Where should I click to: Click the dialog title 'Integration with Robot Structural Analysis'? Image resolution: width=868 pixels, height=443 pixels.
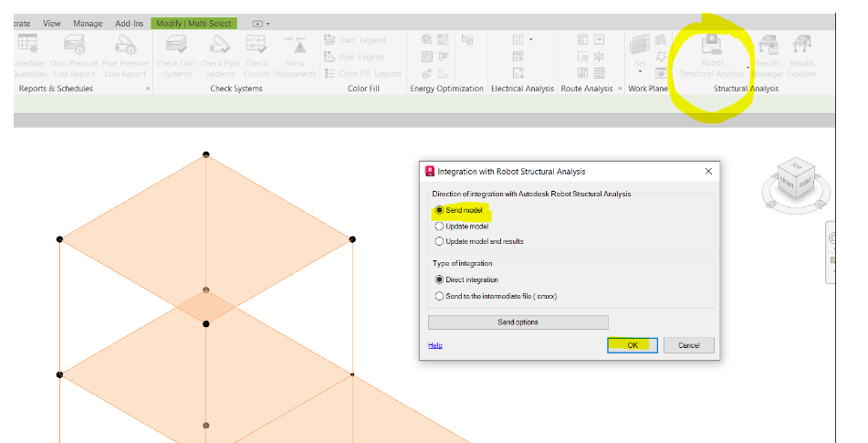click(511, 172)
